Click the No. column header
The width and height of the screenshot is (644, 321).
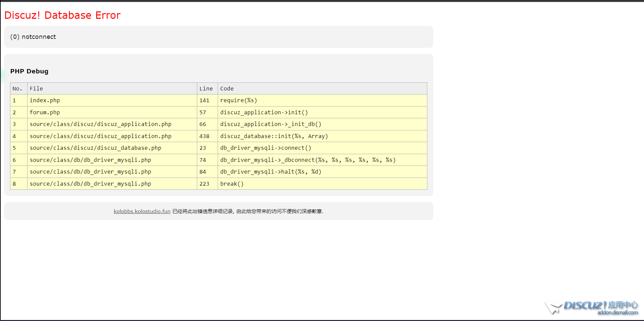pyautogui.click(x=17, y=89)
